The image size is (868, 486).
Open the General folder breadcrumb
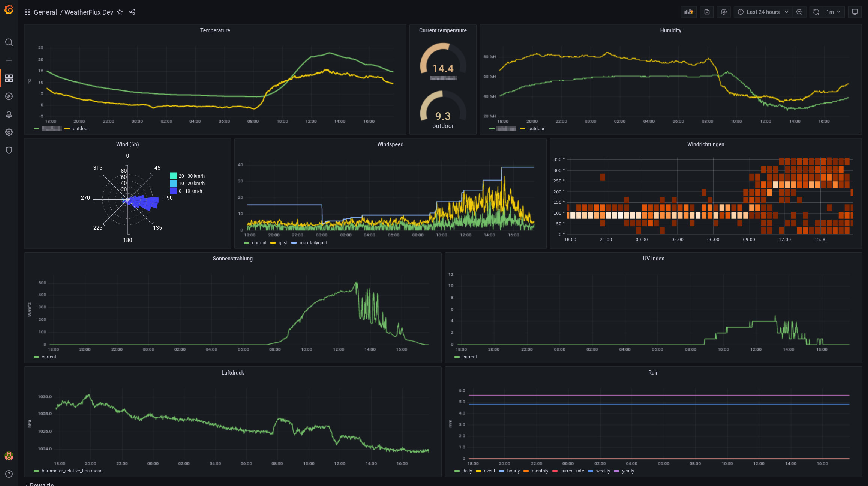(45, 12)
